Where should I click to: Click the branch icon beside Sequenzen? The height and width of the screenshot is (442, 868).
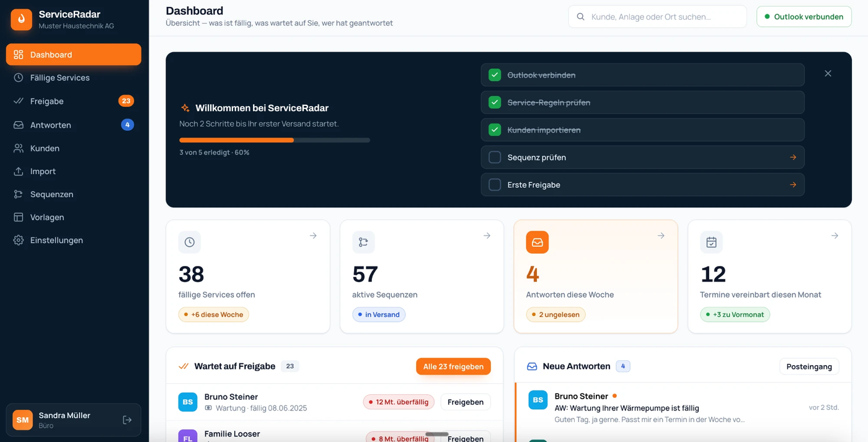[19, 194]
